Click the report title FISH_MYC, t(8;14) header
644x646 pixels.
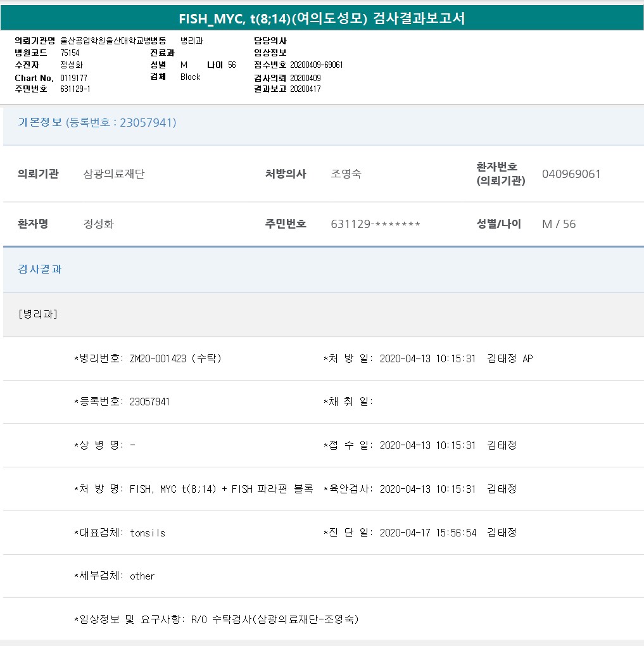[x=322, y=18]
